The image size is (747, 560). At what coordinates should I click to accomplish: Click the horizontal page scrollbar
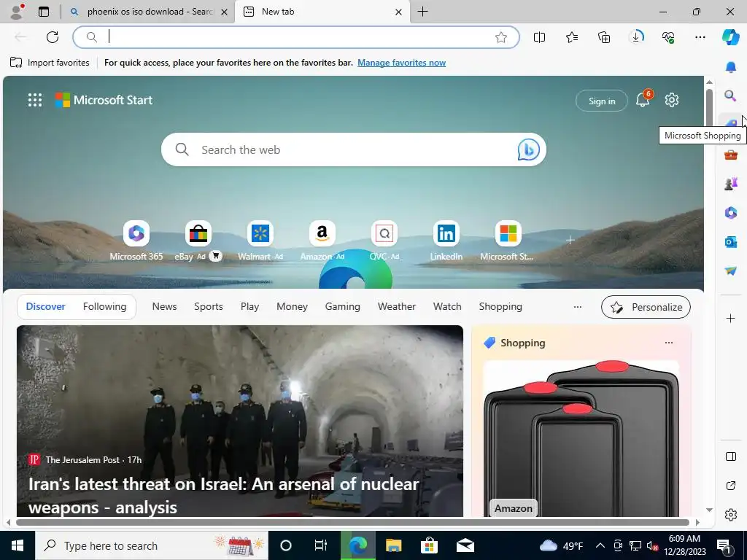point(352,522)
